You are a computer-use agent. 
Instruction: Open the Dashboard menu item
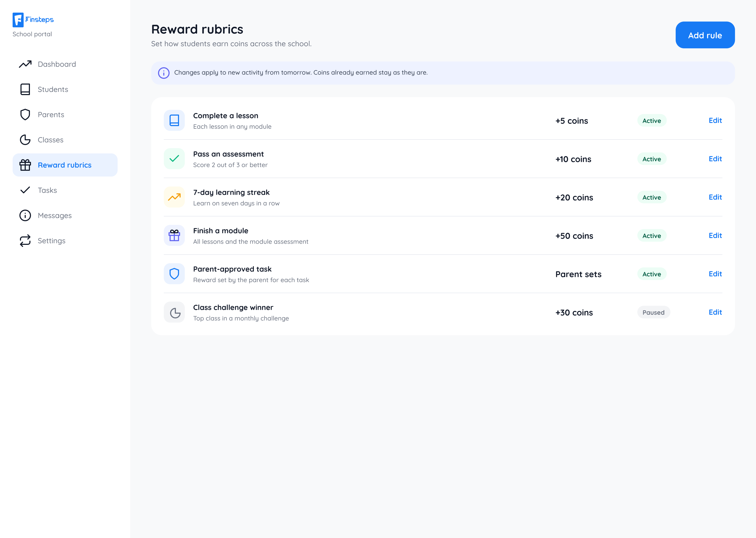(65, 64)
